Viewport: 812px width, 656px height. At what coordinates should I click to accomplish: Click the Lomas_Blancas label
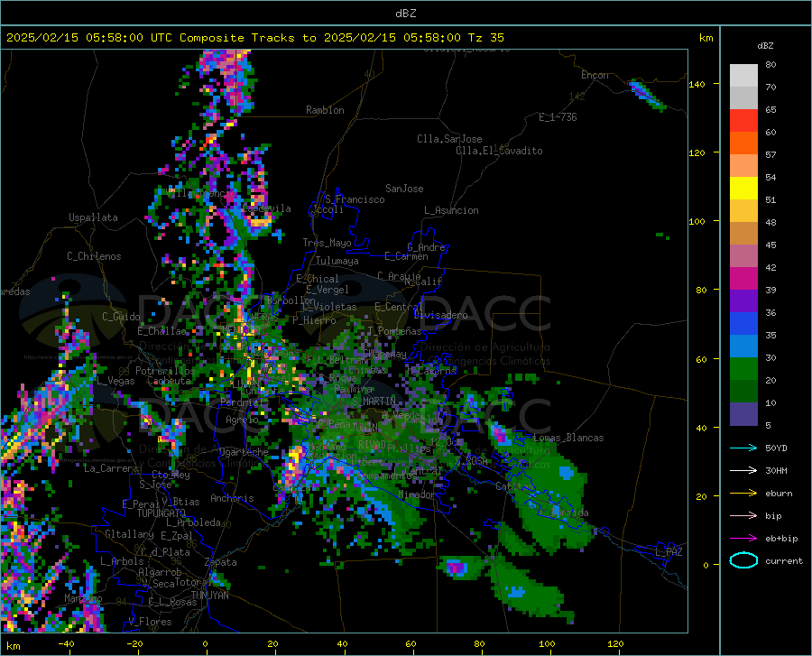[568, 438]
